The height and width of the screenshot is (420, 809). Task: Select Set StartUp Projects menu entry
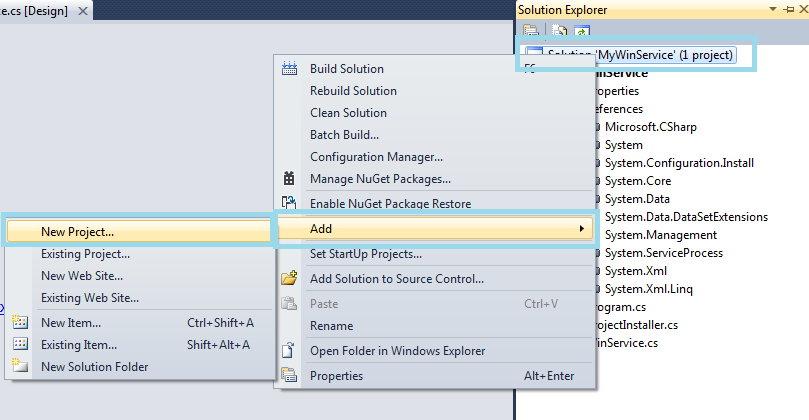pyautogui.click(x=366, y=254)
